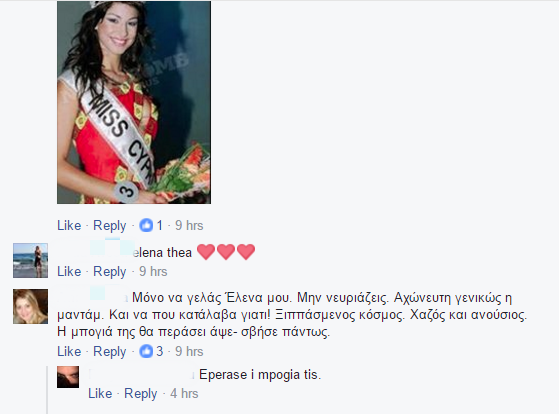Like the Greek 'Μόνο να γελάς' comment
The image size is (559, 414).
pyautogui.click(x=69, y=351)
